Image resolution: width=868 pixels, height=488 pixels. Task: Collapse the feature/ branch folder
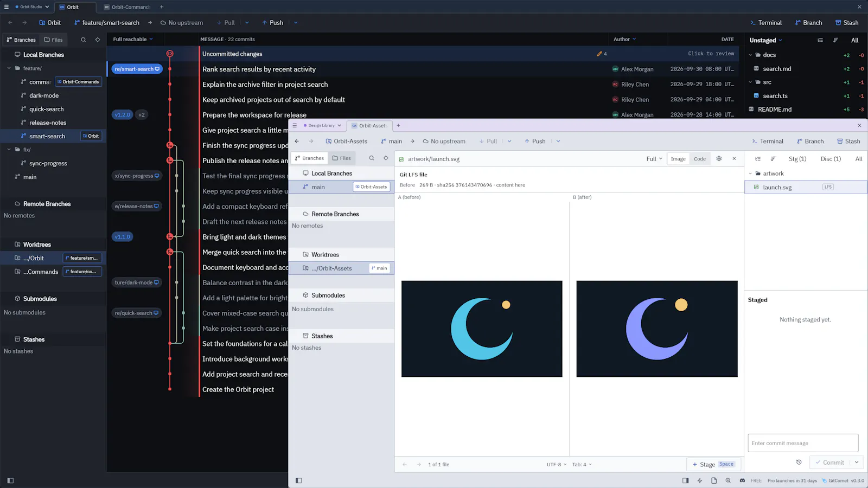[9, 68]
